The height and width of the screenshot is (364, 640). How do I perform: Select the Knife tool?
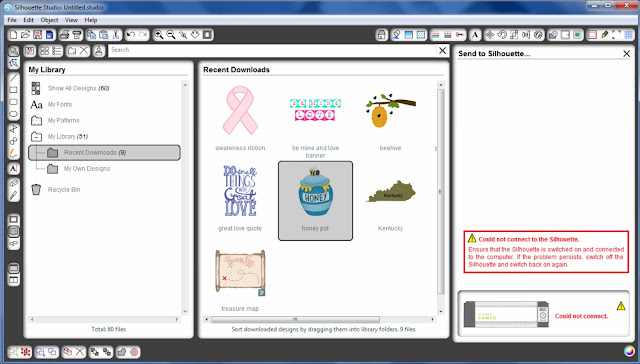[13, 195]
